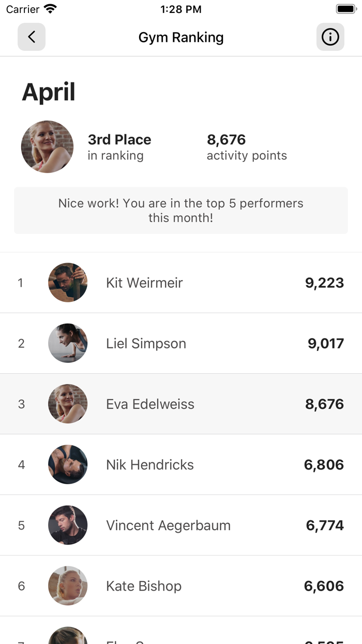Select the top 5 performers message banner

(x=180, y=210)
